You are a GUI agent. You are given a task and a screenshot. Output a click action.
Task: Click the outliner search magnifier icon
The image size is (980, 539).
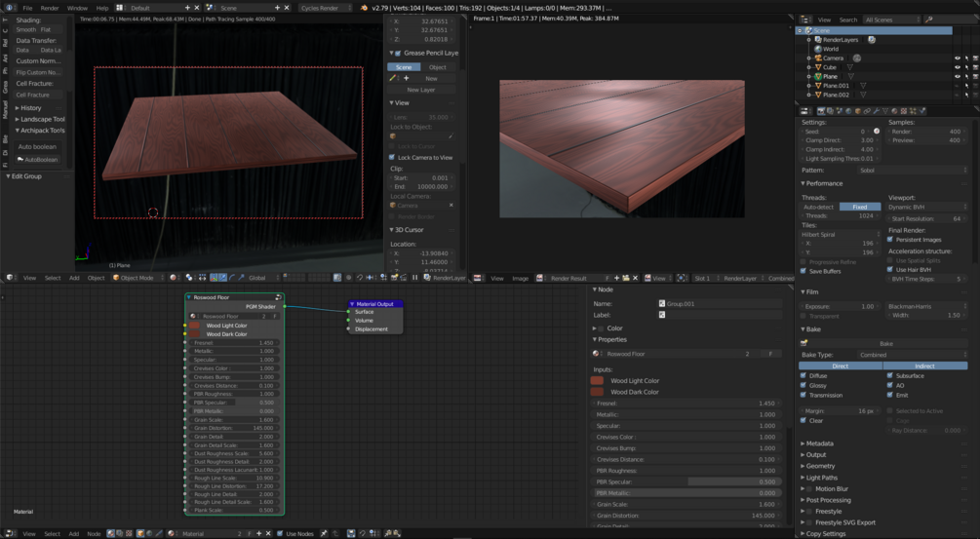928,19
